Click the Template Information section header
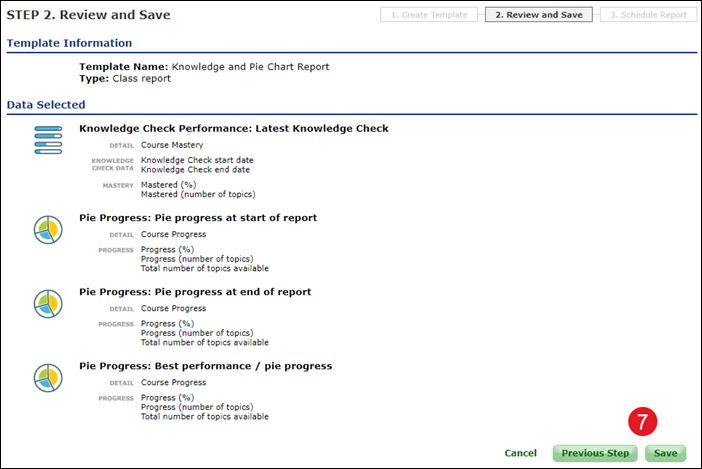 (69, 43)
